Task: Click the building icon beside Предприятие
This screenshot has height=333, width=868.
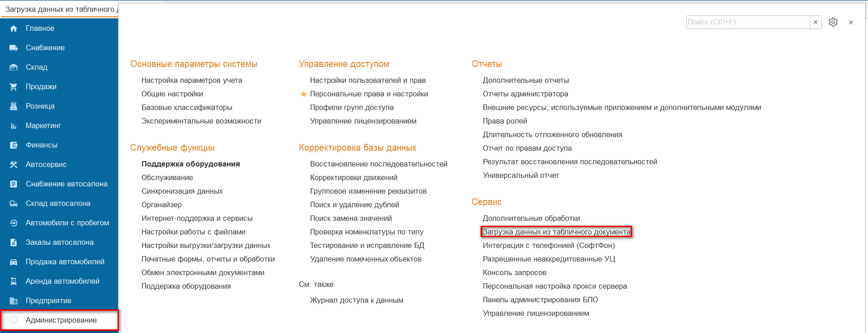Action: [14, 301]
